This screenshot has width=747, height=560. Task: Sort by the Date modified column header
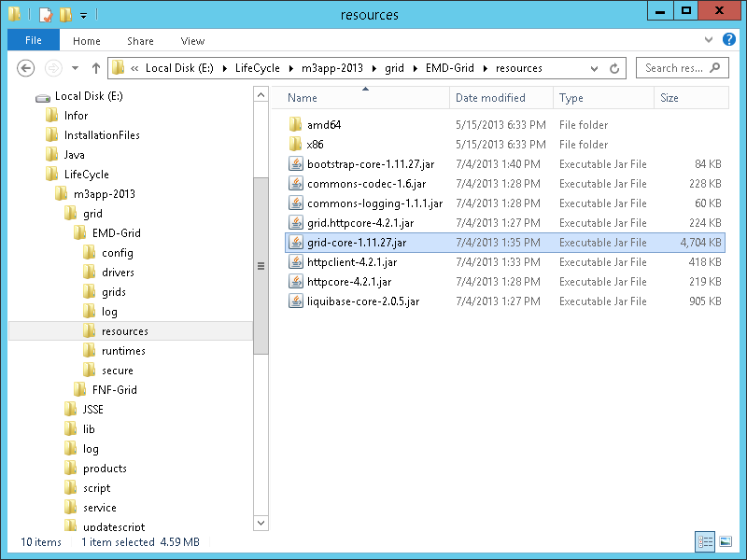[x=490, y=98]
